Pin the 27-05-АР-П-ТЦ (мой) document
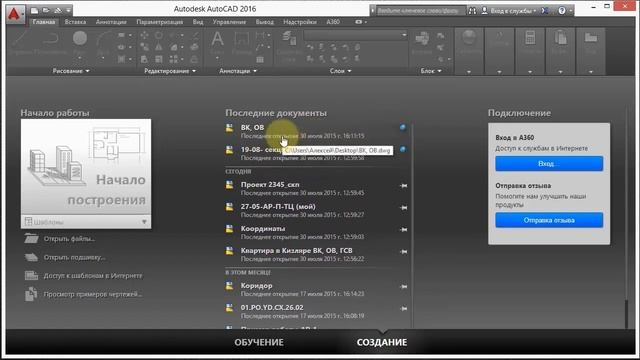640x360 pixels. click(x=404, y=208)
